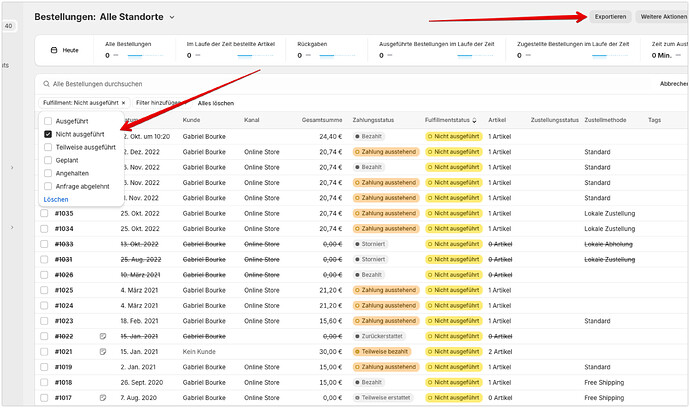Viewport: 690px width, 408px height.
Task: Enable the 'Teilweise ausgeführt' checkbox
Action: click(x=48, y=147)
